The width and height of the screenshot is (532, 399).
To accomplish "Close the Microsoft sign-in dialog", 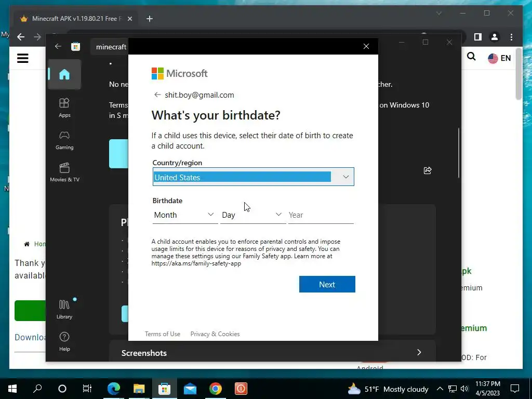I will (366, 46).
